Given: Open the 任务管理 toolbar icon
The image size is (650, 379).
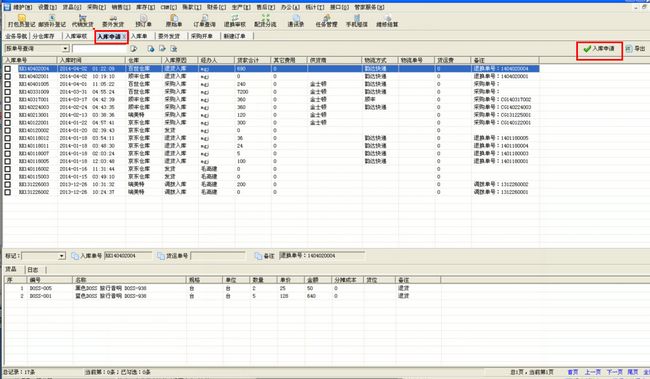Looking at the screenshot, I should 327,21.
